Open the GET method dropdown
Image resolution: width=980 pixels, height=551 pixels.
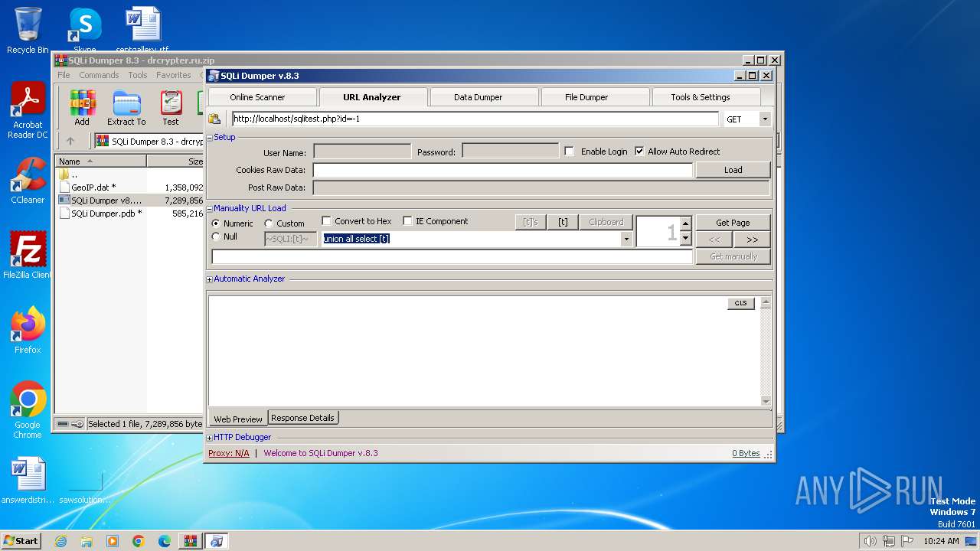click(x=764, y=119)
